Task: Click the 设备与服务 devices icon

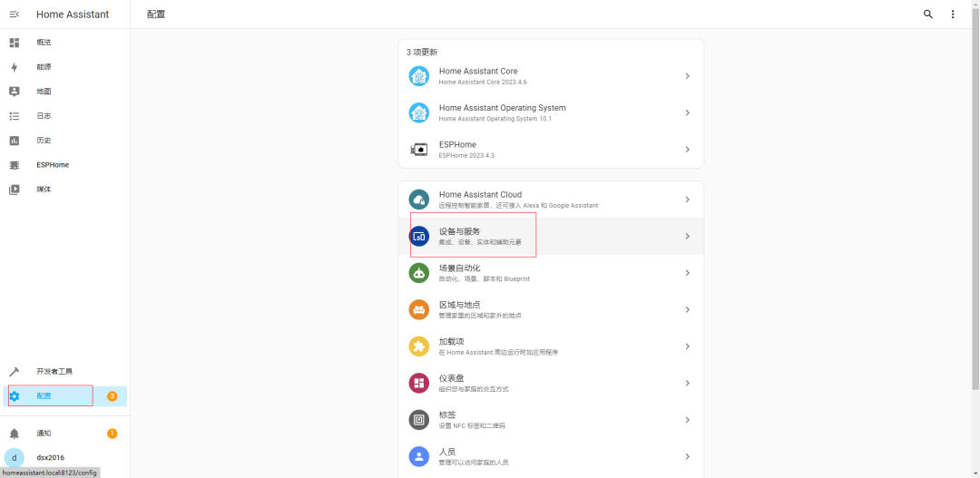Action: (x=418, y=236)
